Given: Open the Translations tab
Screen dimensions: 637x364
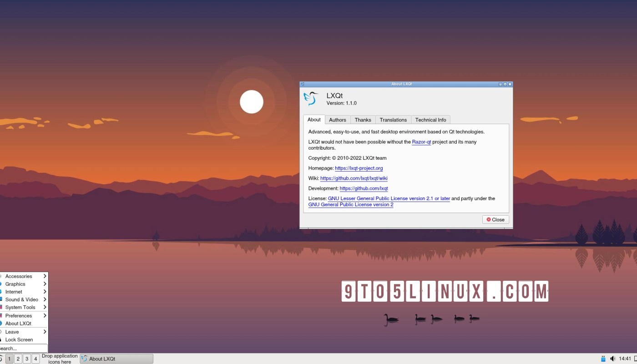Looking at the screenshot, I should [x=393, y=120].
